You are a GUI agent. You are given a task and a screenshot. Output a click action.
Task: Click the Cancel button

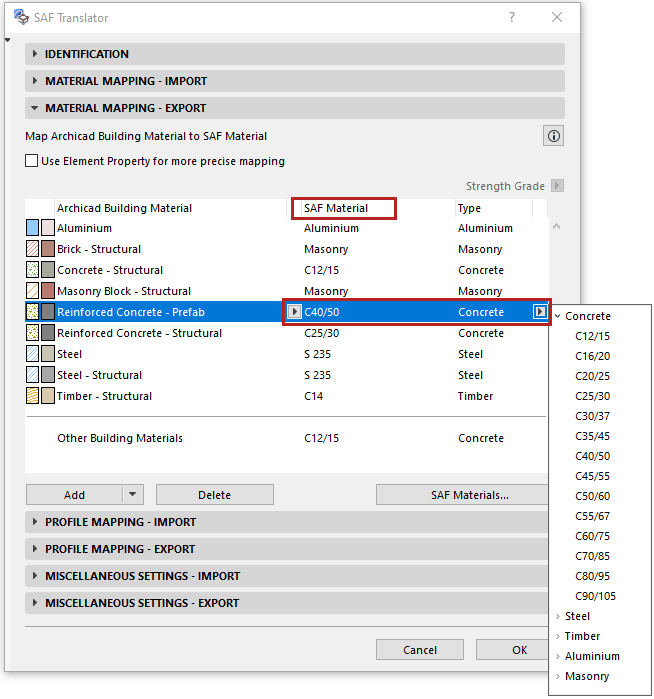click(x=420, y=650)
